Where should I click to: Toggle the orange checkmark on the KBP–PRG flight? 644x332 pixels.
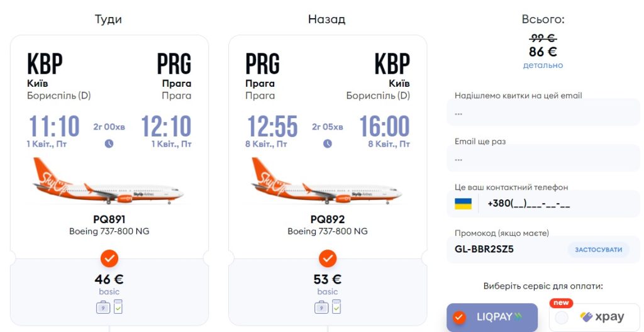(x=109, y=258)
